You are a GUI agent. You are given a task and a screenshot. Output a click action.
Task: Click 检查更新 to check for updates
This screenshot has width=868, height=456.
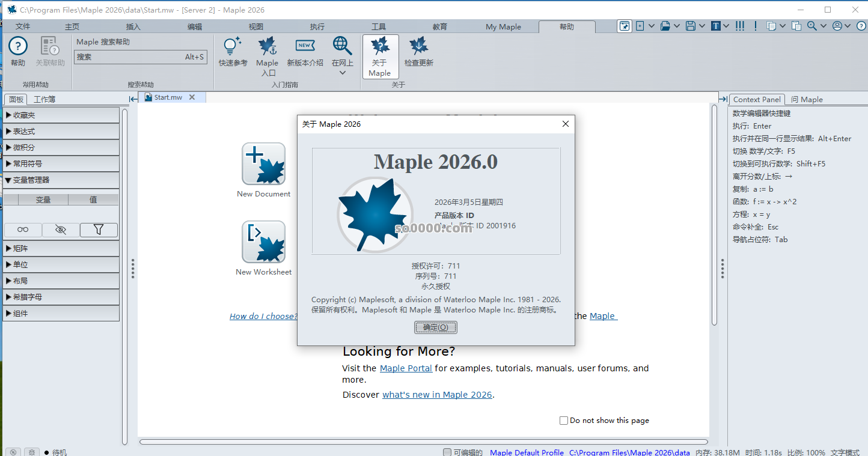[x=418, y=52]
